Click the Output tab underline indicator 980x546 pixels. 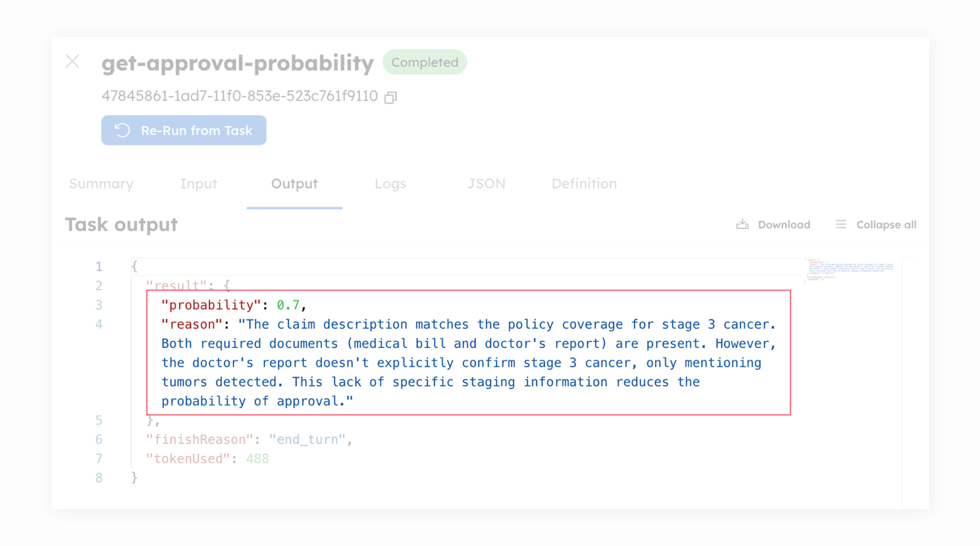point(295,207)
